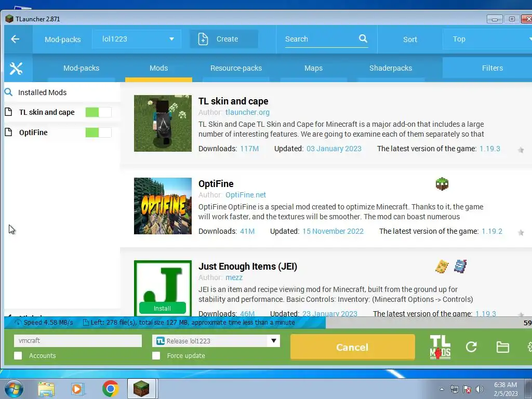Open Google Chrome from taskbar
The image size is (532, 399).
110,389
